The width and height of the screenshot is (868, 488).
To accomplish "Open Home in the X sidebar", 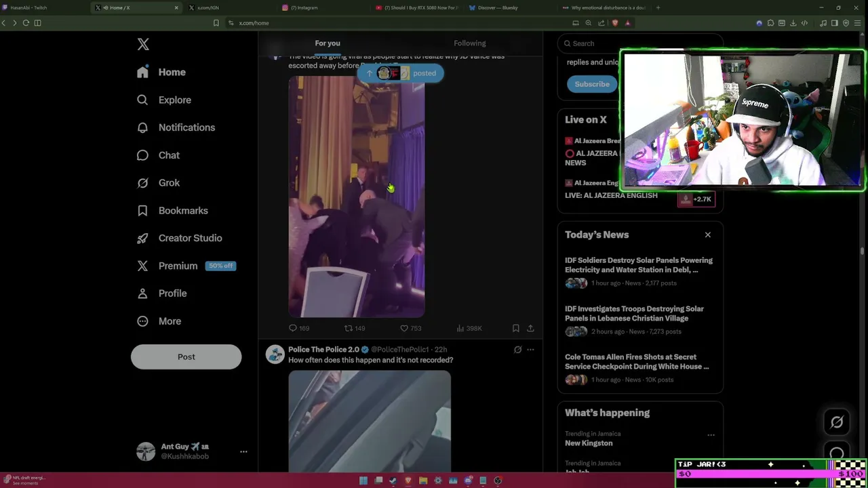I will [x=161, y=72].
